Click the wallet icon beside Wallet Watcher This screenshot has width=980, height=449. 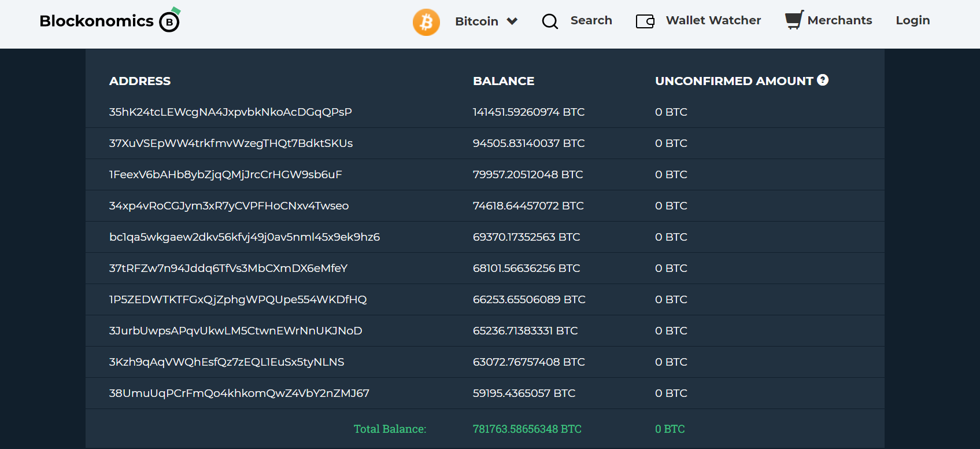645,21
